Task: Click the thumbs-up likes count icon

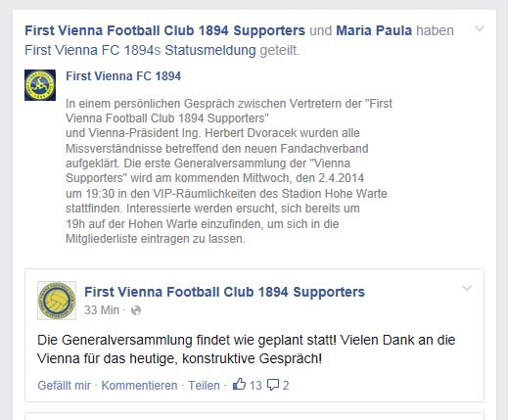Action: pos(239,384)
